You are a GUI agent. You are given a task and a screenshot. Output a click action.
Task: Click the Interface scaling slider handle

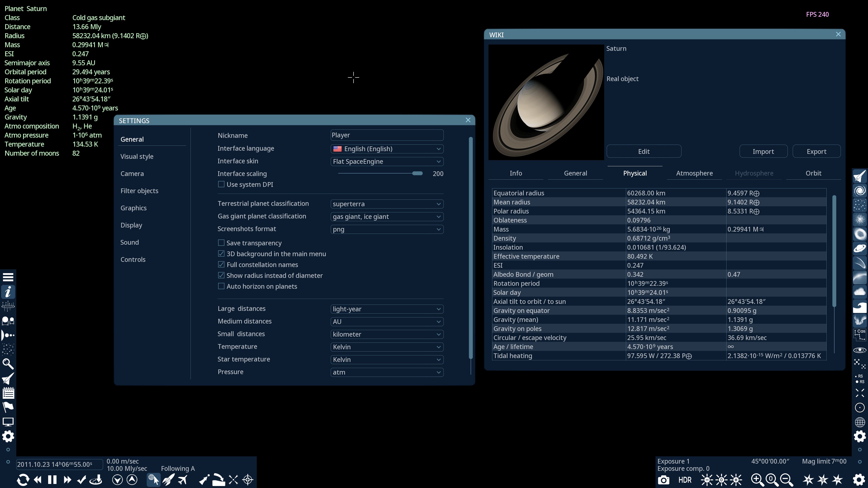[x=417, y=174]
